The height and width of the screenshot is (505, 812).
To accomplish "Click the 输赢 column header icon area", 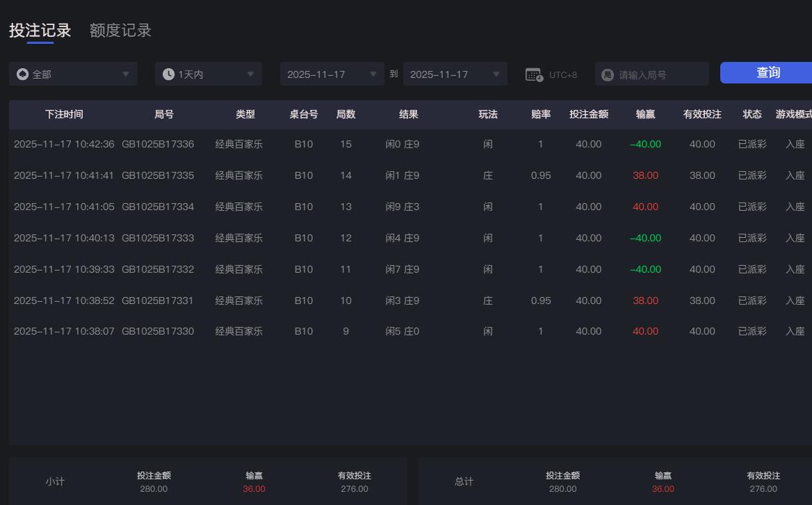I will (645, 115).
